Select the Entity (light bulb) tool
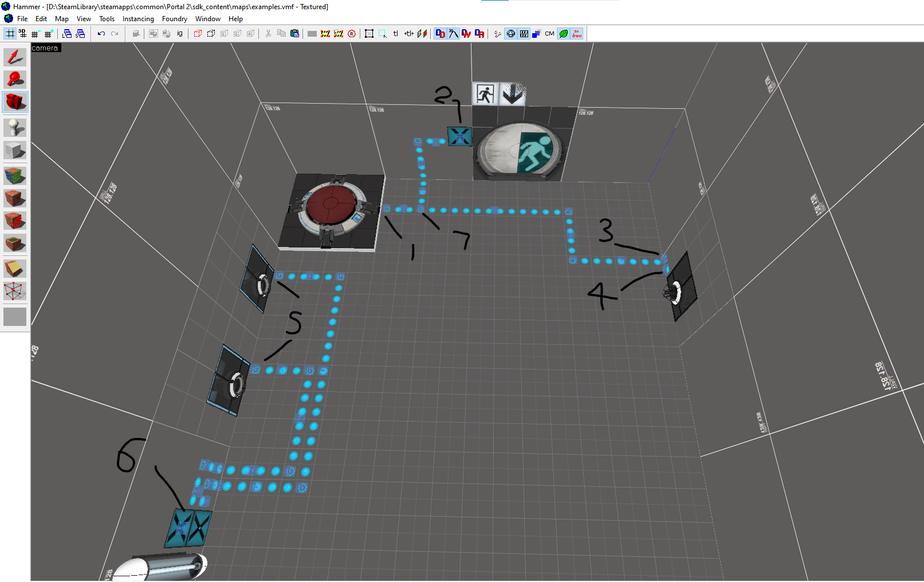Image resolution: width=924 pixels, height=582 pixels. pyautogui.click(x=15, y=127)
